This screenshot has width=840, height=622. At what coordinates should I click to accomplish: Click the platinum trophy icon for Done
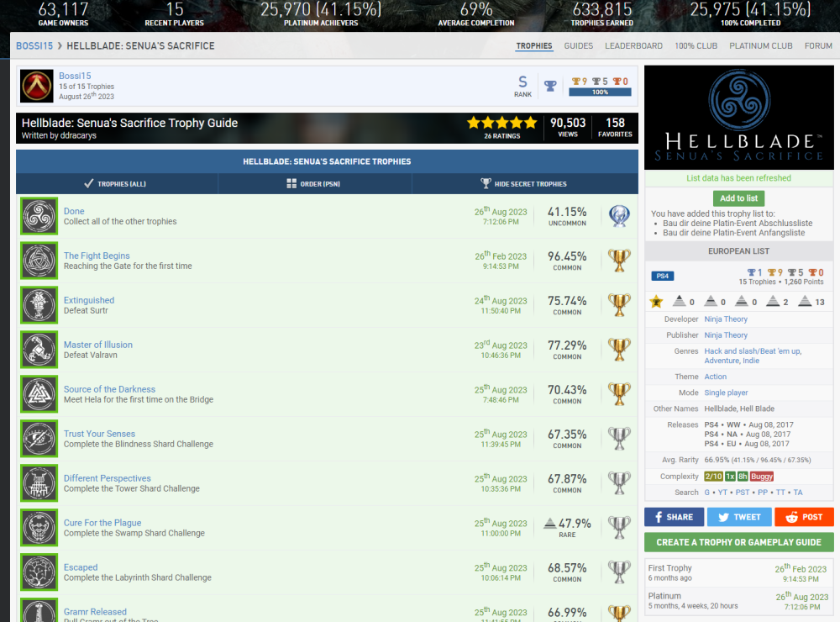tap(619, 216)
